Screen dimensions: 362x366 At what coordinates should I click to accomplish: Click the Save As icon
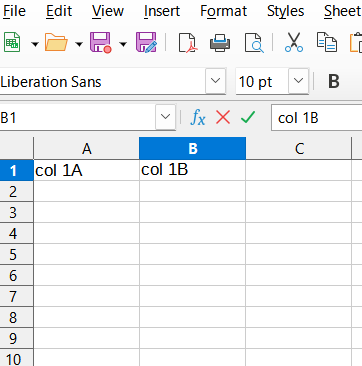[x=146, y=42]
